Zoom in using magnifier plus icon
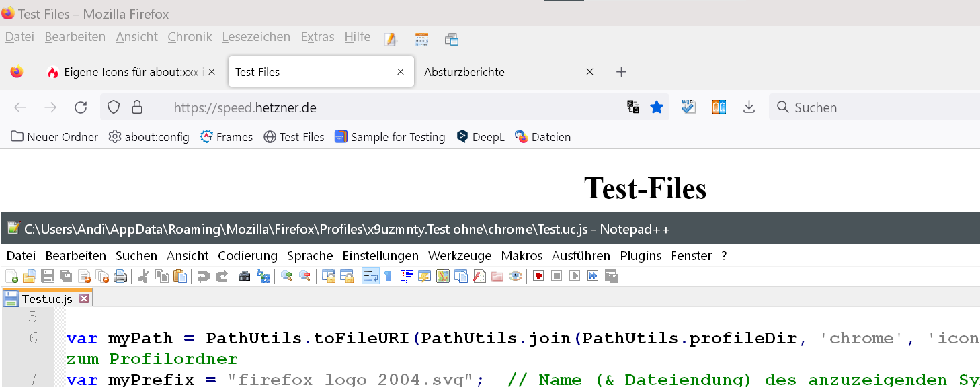Viewport: 980px width, 387px height. point(286,276)
